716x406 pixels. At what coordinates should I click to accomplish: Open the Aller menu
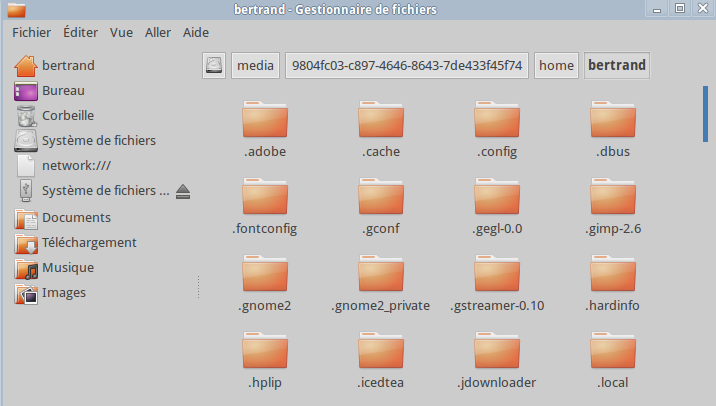(158, 32)
